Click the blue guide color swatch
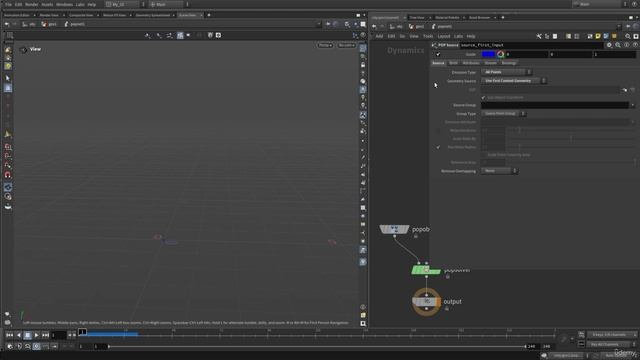 [x=488, y=54]
